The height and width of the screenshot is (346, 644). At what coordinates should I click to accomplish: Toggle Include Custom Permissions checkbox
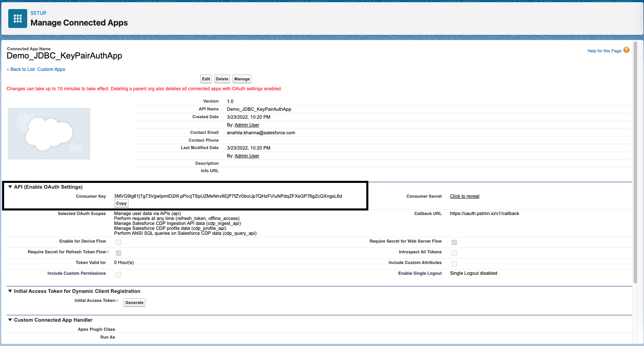tap(118, 274)
